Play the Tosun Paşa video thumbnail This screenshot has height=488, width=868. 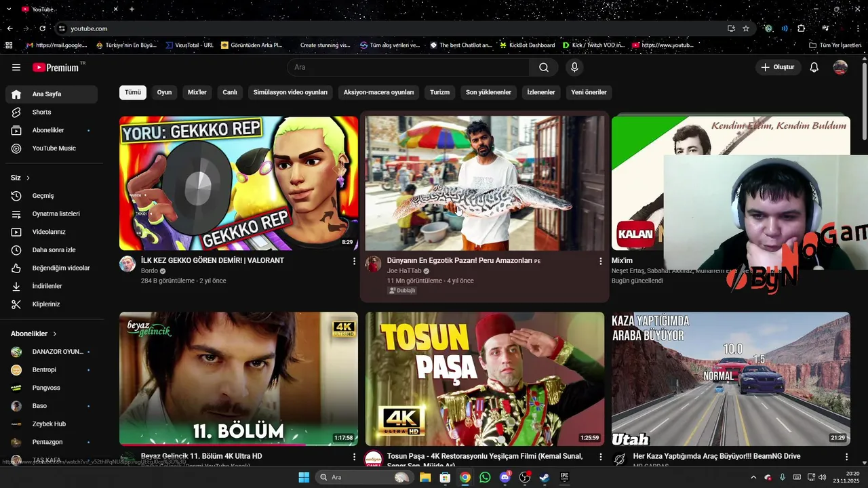485,379
